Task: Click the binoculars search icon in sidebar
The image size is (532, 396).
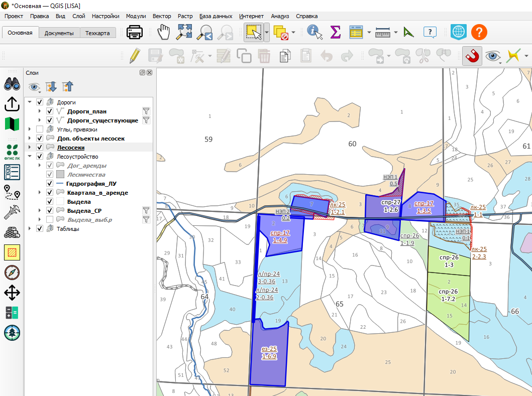Action: pos(12,84)
